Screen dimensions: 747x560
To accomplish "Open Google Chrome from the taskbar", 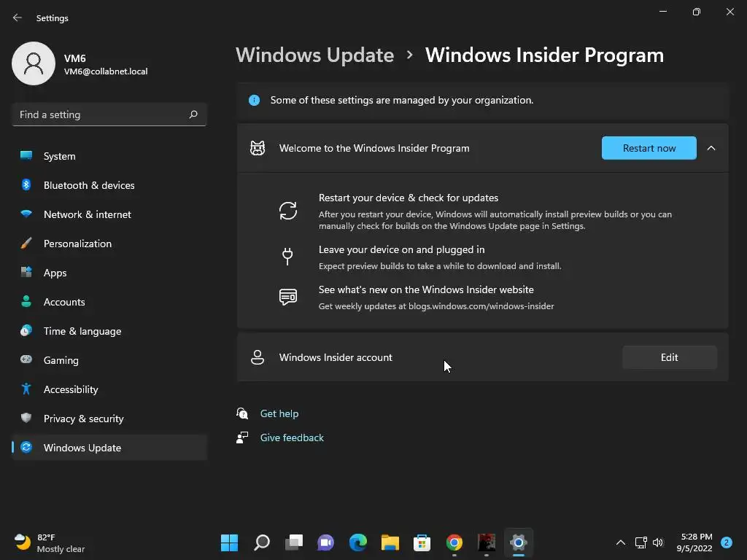I will 454,542.
